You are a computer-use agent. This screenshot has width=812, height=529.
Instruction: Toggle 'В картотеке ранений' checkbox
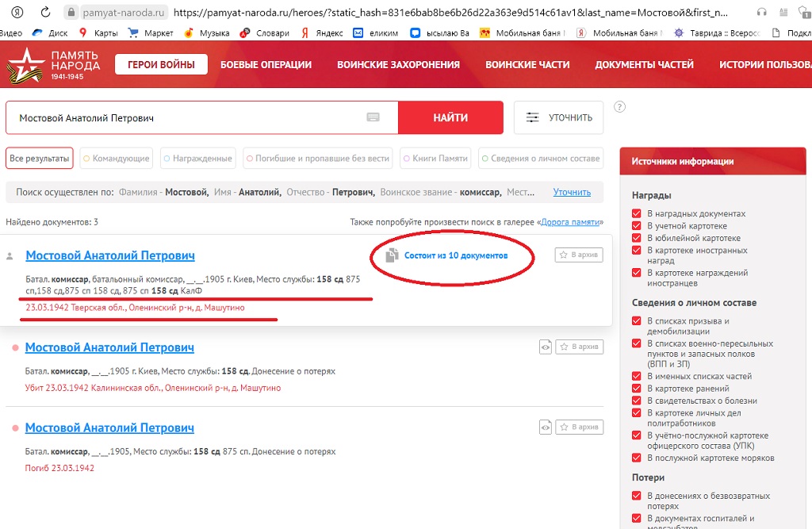point(637,389)
